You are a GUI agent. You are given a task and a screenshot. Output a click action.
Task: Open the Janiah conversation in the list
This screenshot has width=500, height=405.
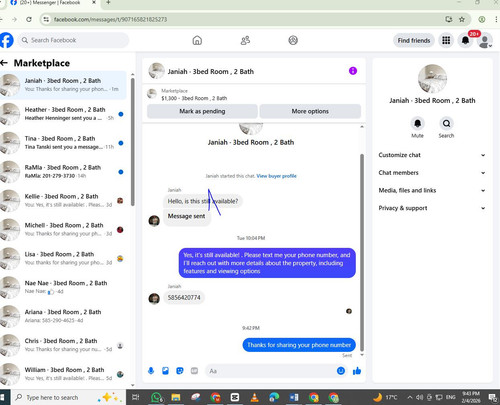tap(63, 85)
